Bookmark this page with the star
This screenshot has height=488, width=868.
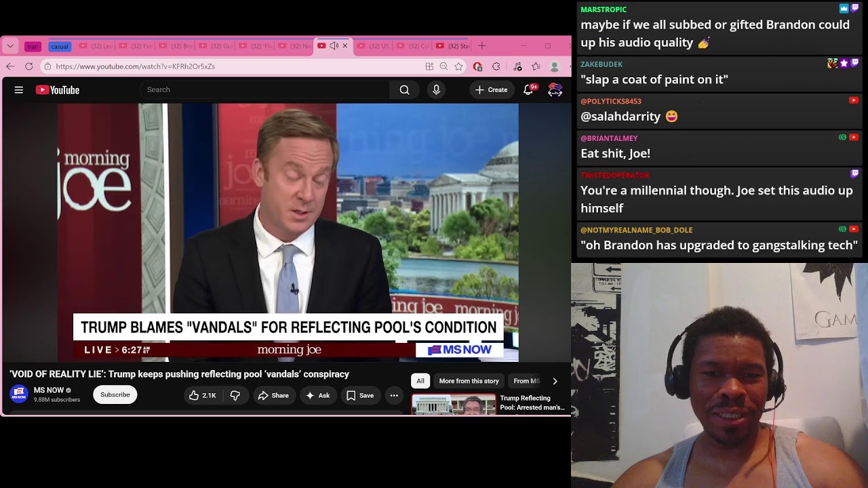pyautogui.click(x=458, y=66)
